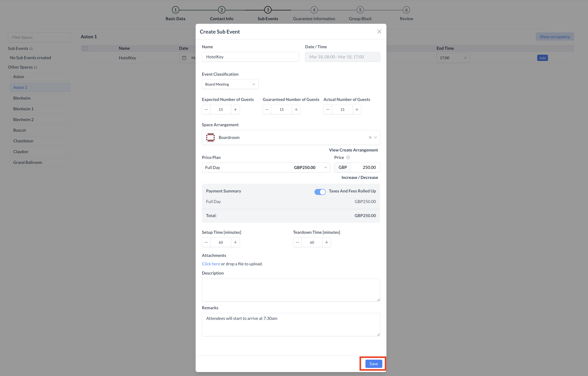The image size is (588, 376).
Task: Clear the Boardroom space arrangement
Action: tap(370, 137)
